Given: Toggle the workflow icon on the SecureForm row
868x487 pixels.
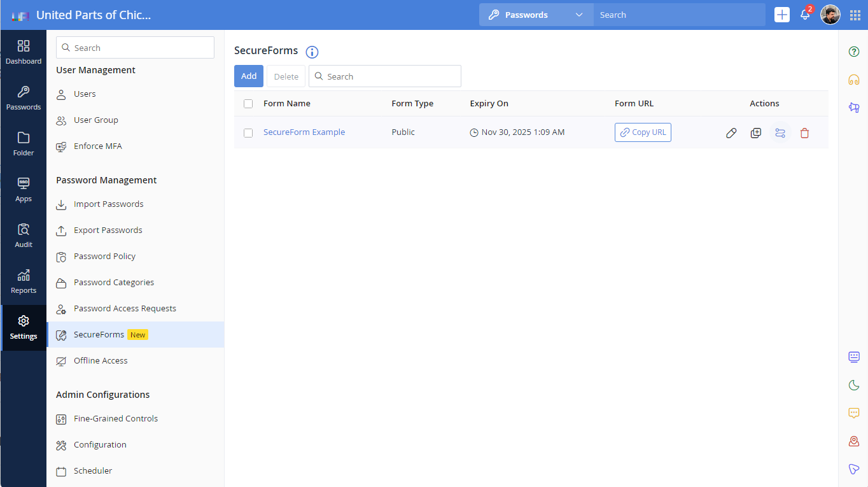Looking at the screenshot, I should [x=780, y=132].
